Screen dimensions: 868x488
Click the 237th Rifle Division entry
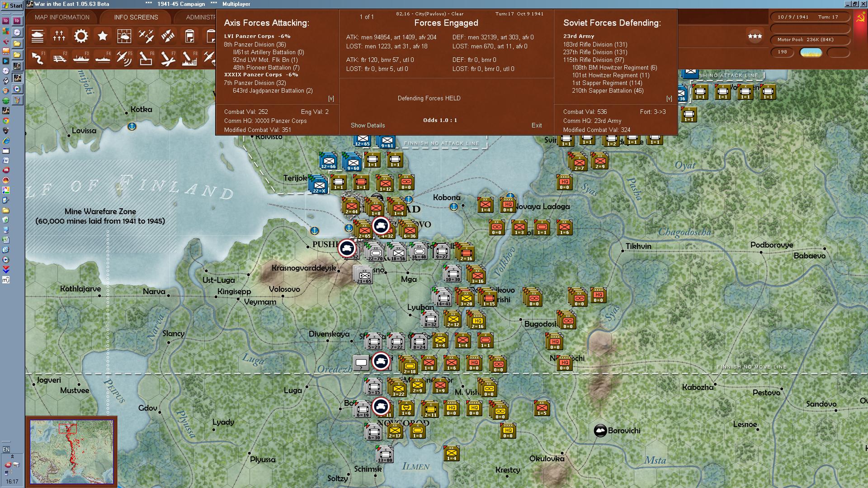pos(595,52)
